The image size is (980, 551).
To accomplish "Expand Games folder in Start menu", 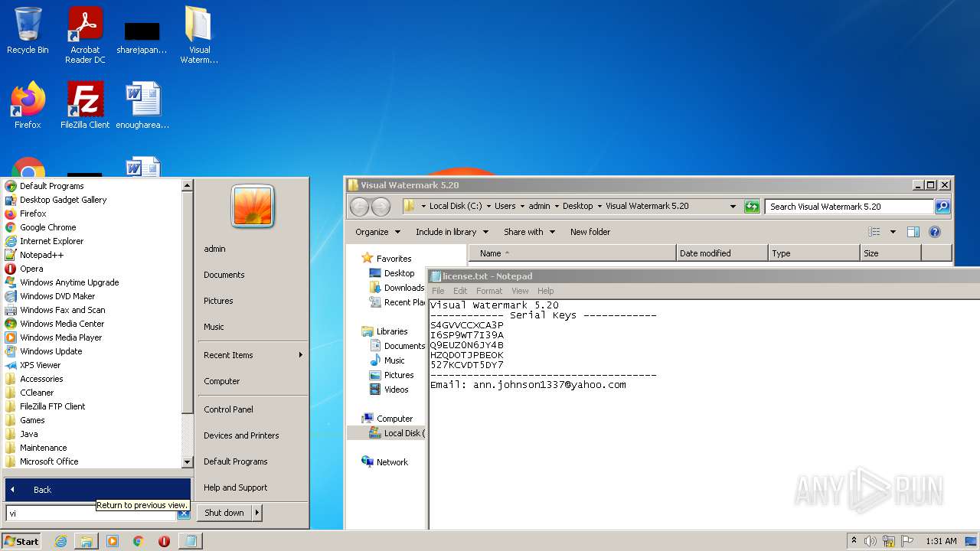I will click(x=32, y=420).
